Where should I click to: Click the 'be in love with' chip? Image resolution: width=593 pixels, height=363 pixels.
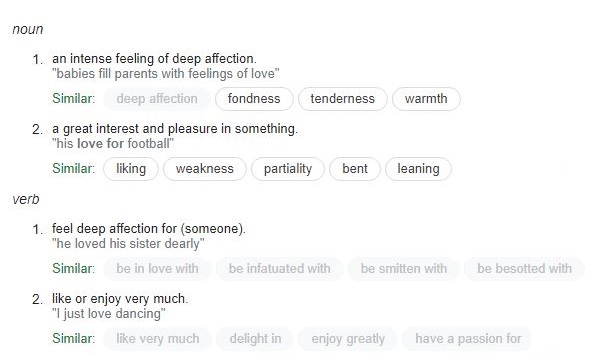point(157,269)
